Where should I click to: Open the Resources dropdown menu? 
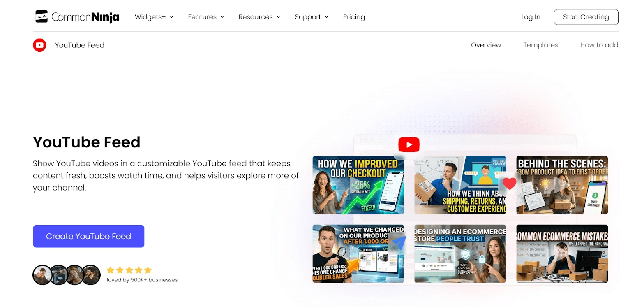(259, 17)
